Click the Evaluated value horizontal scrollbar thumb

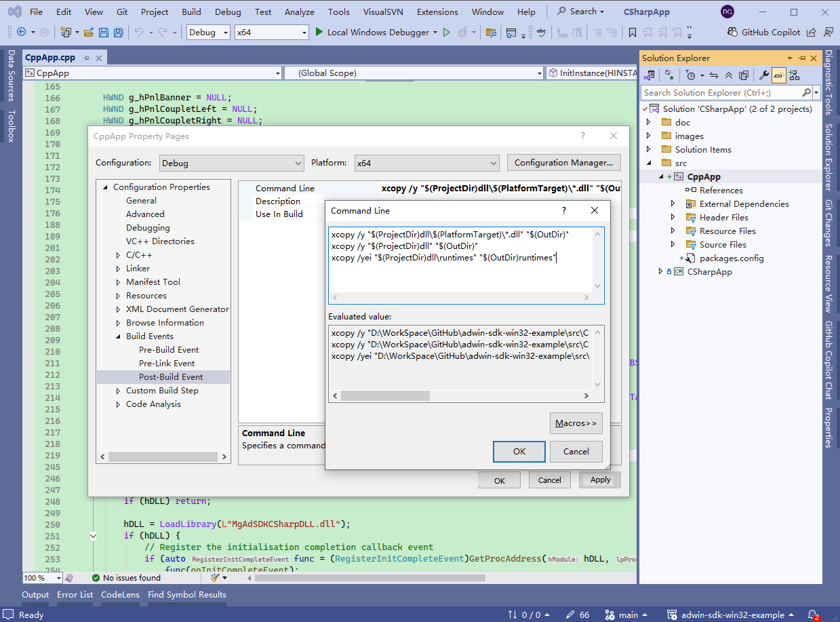pyautogui.click(x=385, y=395)
